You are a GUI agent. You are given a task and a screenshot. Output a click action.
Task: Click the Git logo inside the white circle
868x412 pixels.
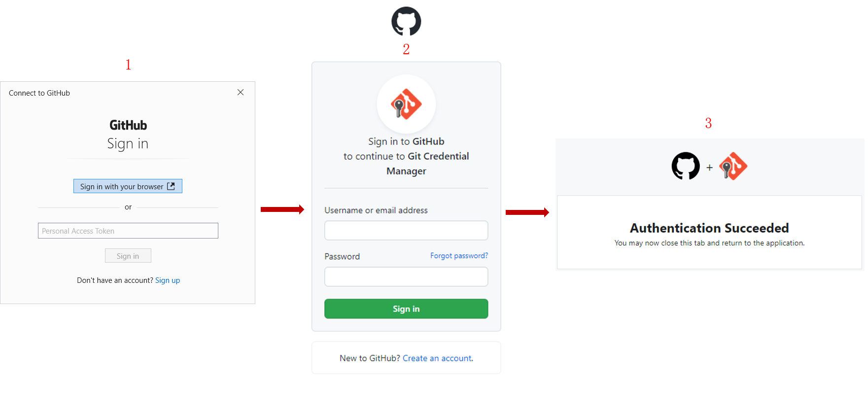coord(406,104)
